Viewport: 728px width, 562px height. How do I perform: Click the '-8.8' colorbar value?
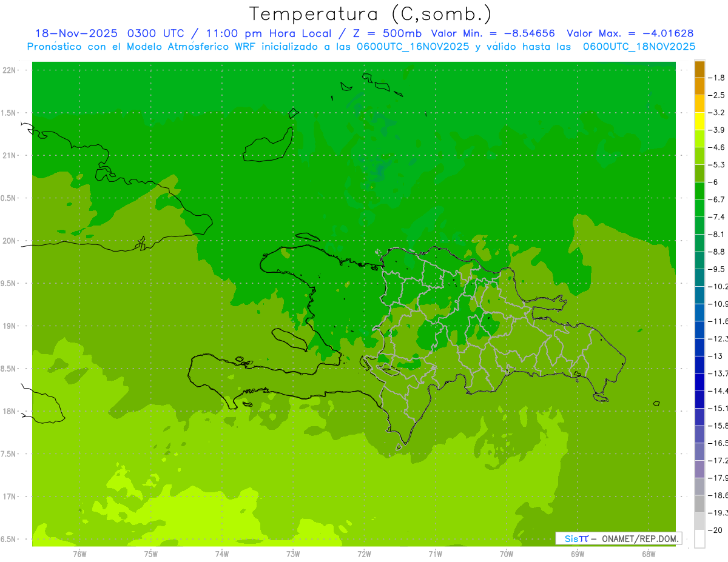[x=716, y=252]
